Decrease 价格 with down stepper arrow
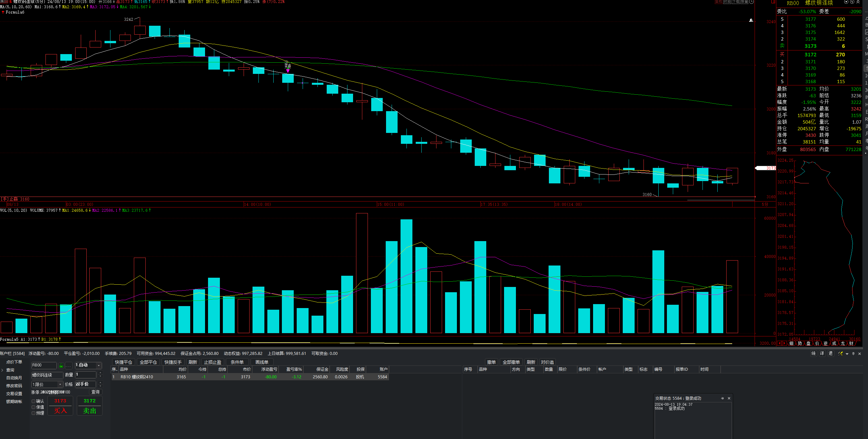The width and height of the screenshot is (868, 439). coord(101,386)
